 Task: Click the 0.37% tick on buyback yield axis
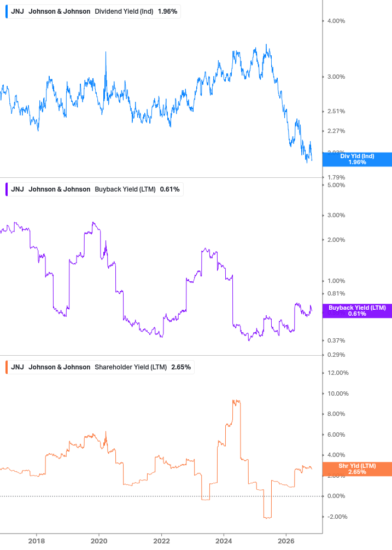(x=336, y=340)
